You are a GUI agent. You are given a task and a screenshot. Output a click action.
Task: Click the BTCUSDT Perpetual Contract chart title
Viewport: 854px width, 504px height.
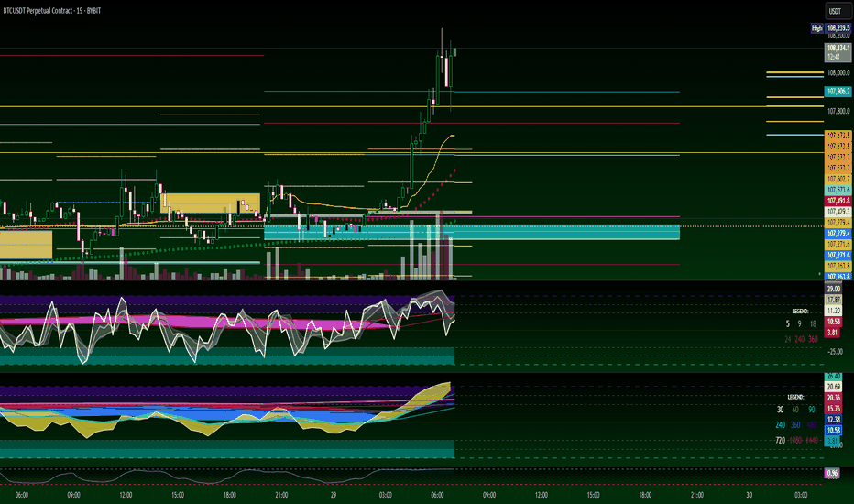click(x=52, y=10)
